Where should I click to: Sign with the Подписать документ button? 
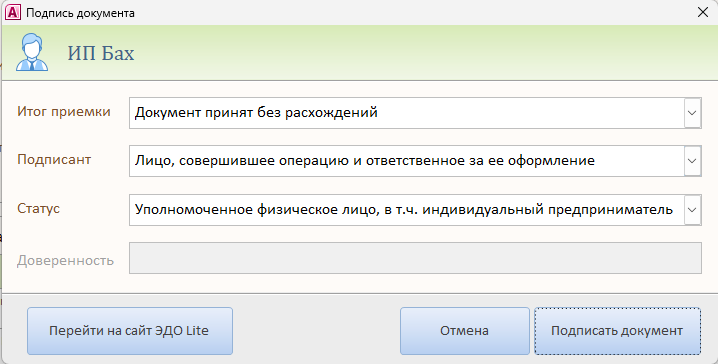(x=617, y=331)
